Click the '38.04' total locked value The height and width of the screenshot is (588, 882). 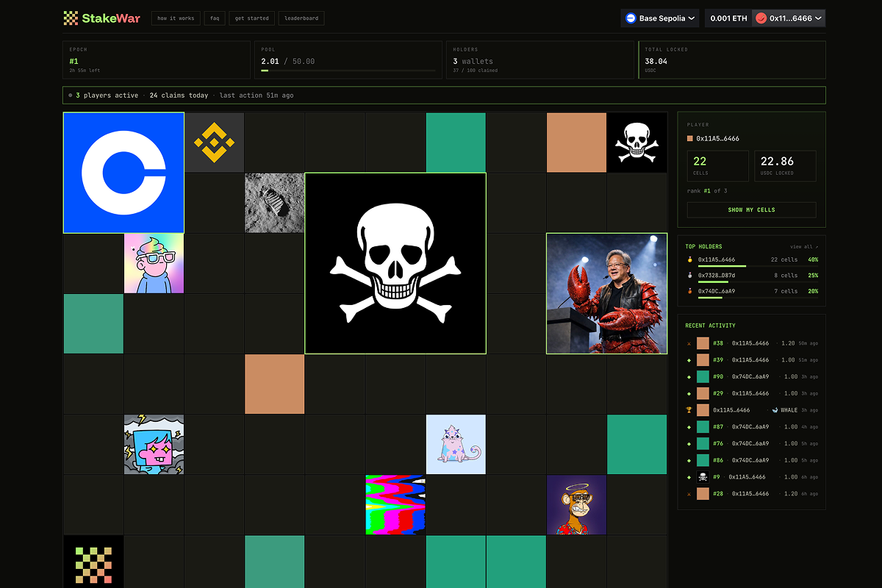click(x=656, y=62)
